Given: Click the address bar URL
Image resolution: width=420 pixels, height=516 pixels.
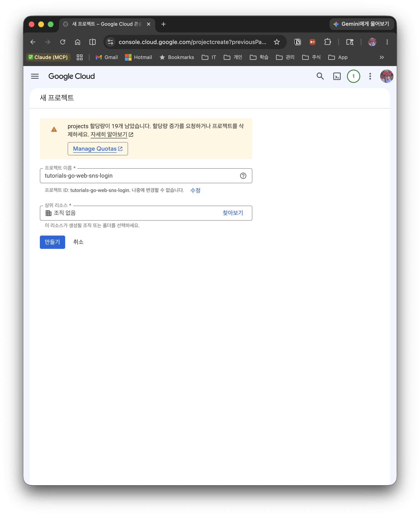Looking at the screenshot, I should 192,42.
